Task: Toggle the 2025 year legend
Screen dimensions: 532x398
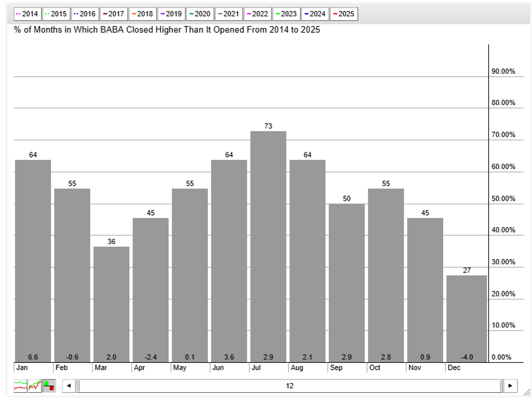Action: coord(344,13)
